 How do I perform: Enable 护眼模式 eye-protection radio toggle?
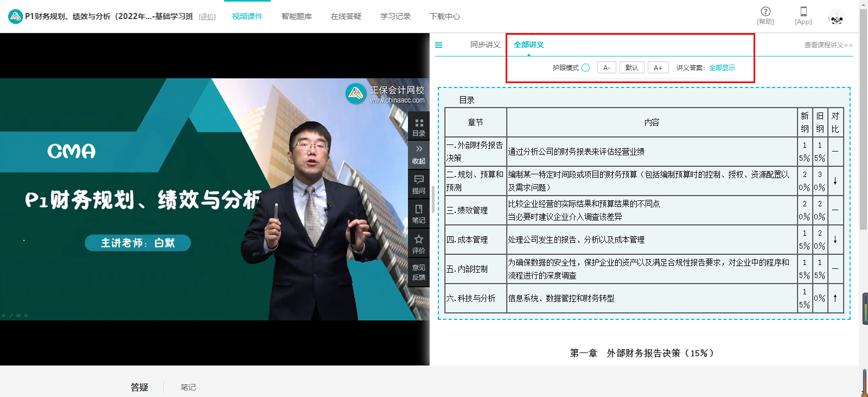click(x=586, y=68)
